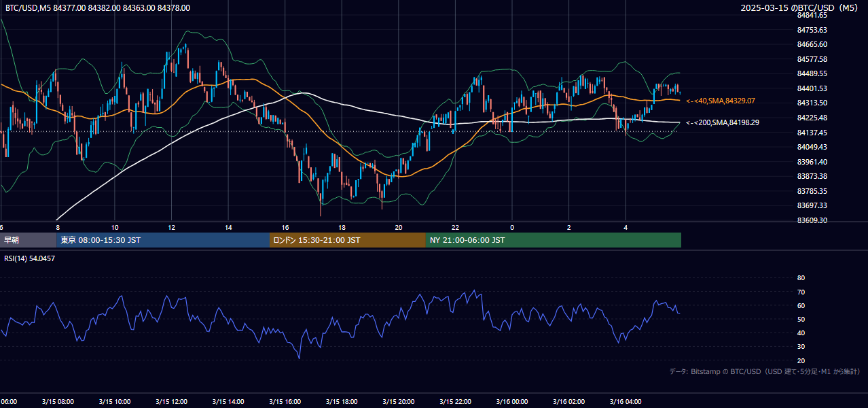The image size is (868, 408).
Task: Select the 東京 08:00-15:30 JST session bar
Action: point(163,240)
